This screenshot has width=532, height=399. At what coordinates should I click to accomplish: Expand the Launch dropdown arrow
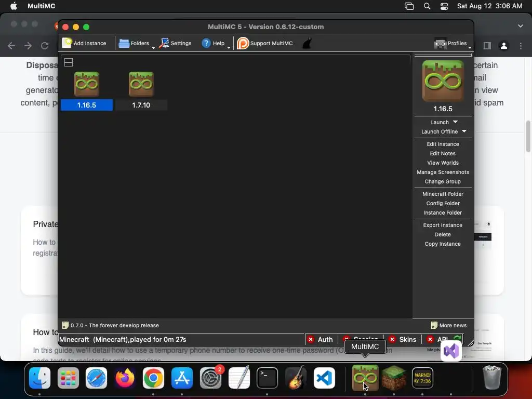[455, 122]
